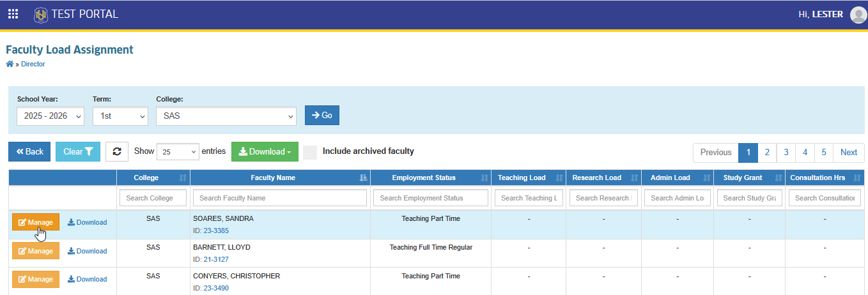Change the Show entries count dropdown
868x295 pixels.
click(178, 152)
